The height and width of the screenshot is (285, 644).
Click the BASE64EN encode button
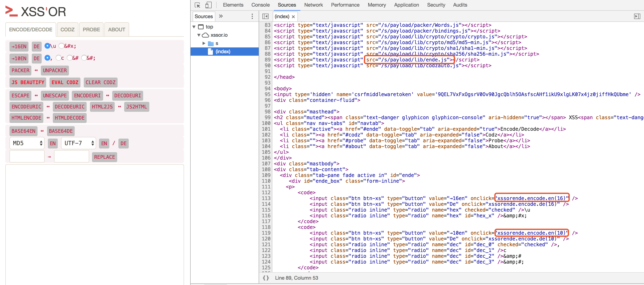pyautogui.click(x=23, y=131)
